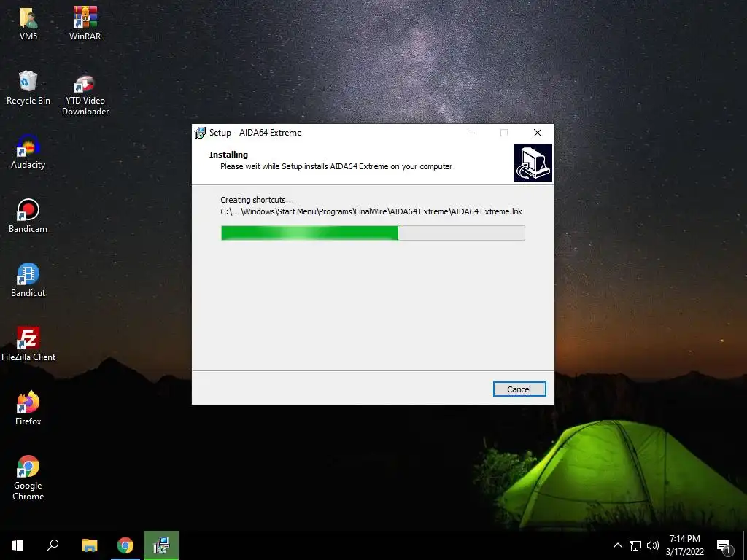The image size is (747, 560).
Task: Open taskbar search magnifier
Action: coord(53,545)
